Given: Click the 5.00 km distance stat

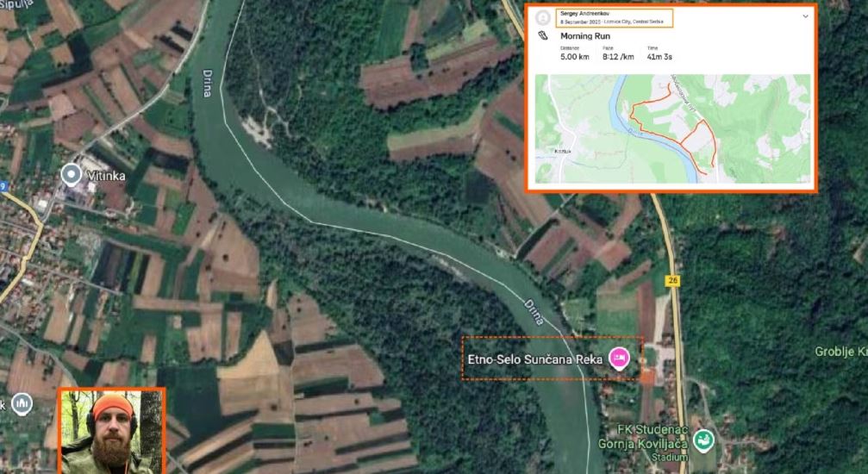Looking at the screenshot, I should click(x=575, y=56).
